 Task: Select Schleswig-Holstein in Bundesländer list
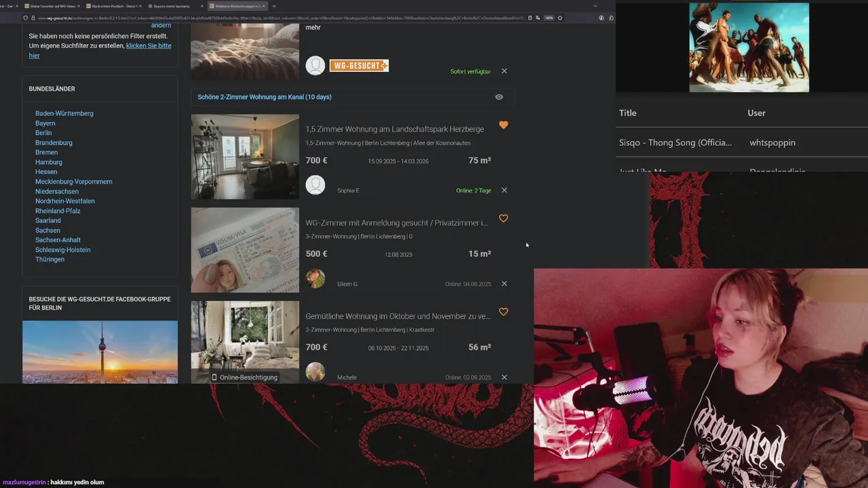coord(63,249)
